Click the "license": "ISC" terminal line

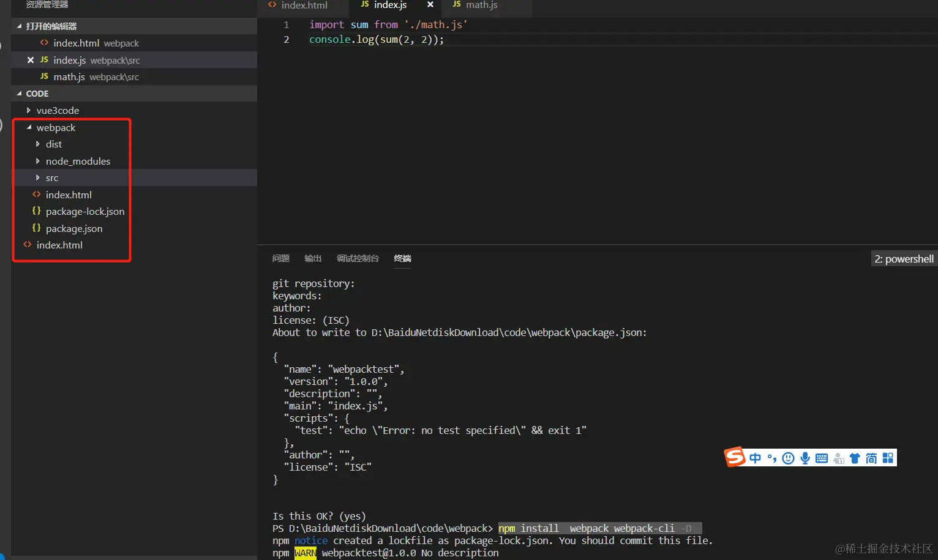point(328,467)
